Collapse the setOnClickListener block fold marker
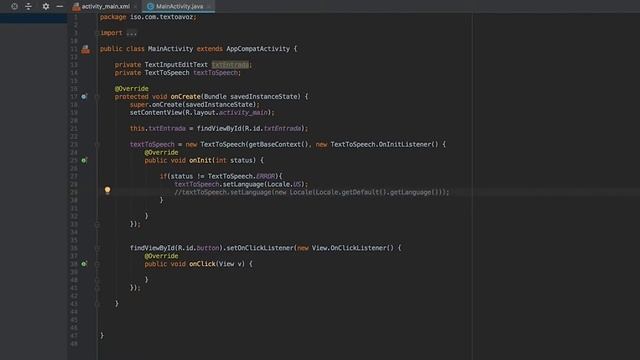 [97, 248]
